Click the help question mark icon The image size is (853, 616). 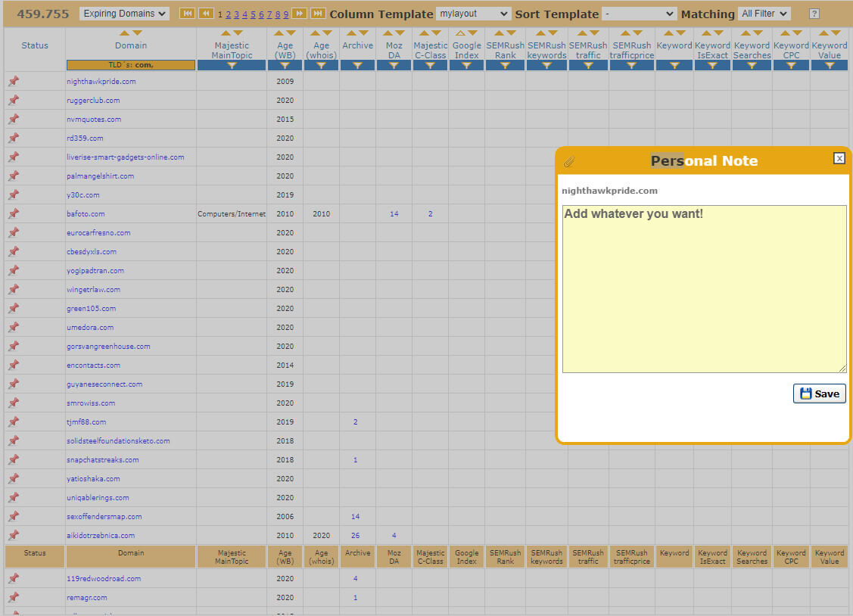point(814,14)
